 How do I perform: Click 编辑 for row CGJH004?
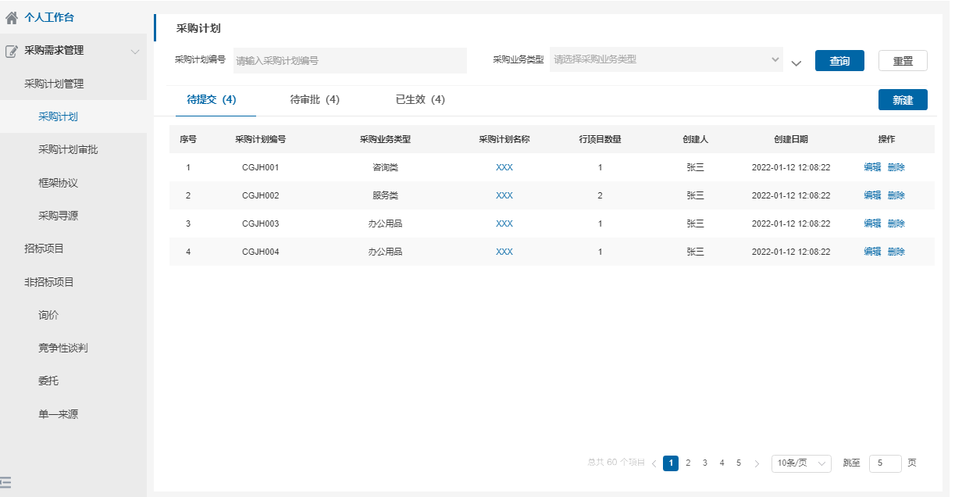[x=872, y=252]
